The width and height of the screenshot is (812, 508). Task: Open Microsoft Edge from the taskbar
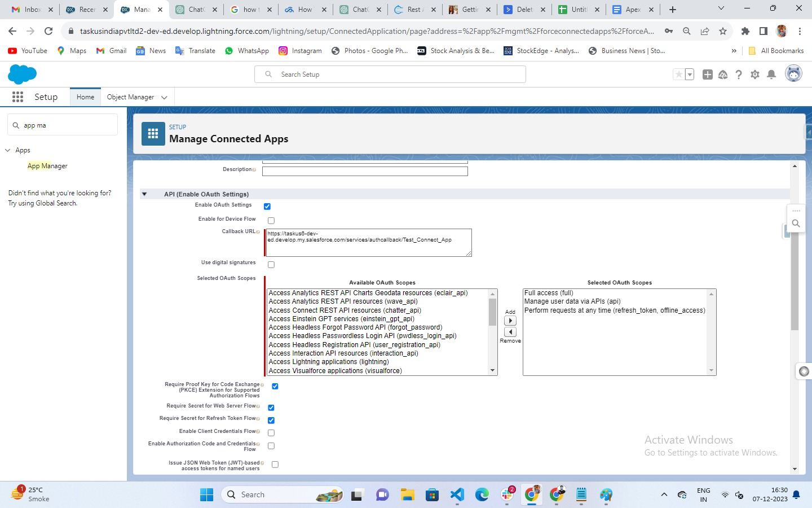(482, 495)
